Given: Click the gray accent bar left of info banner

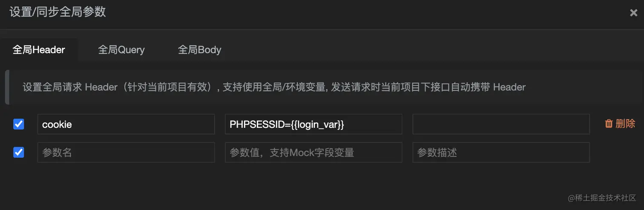Looking at the screenshot, I should [x=7, y=87].
